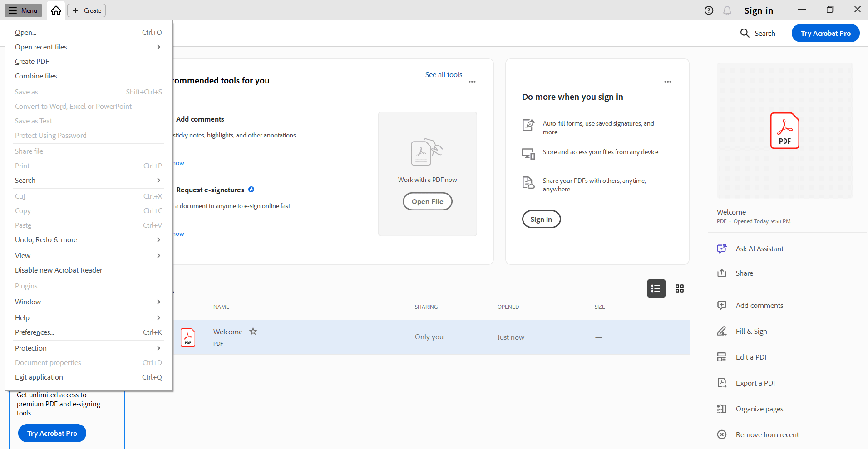Open Ask AI Assistant icon
Screen dimensions: 868x449
722,249
